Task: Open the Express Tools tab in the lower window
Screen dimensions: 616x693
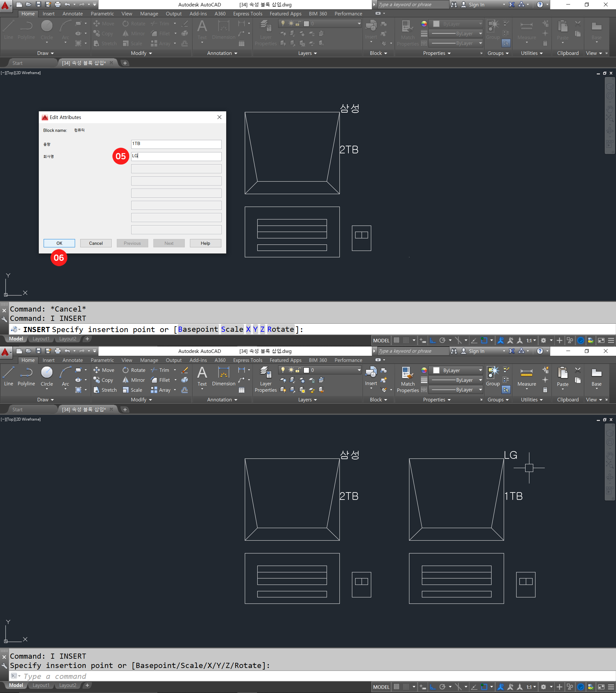Action: pyautogui.click(x=248, y=360)
